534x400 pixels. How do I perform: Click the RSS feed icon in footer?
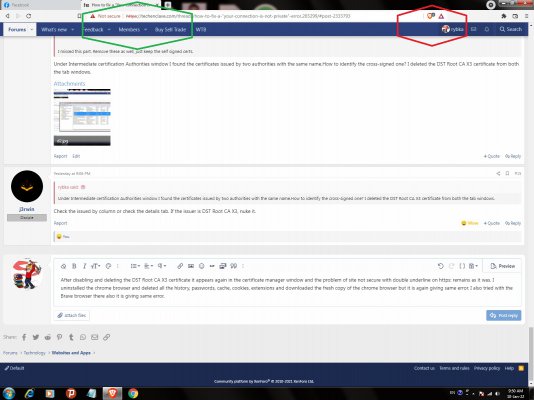[x=521, y=368]
